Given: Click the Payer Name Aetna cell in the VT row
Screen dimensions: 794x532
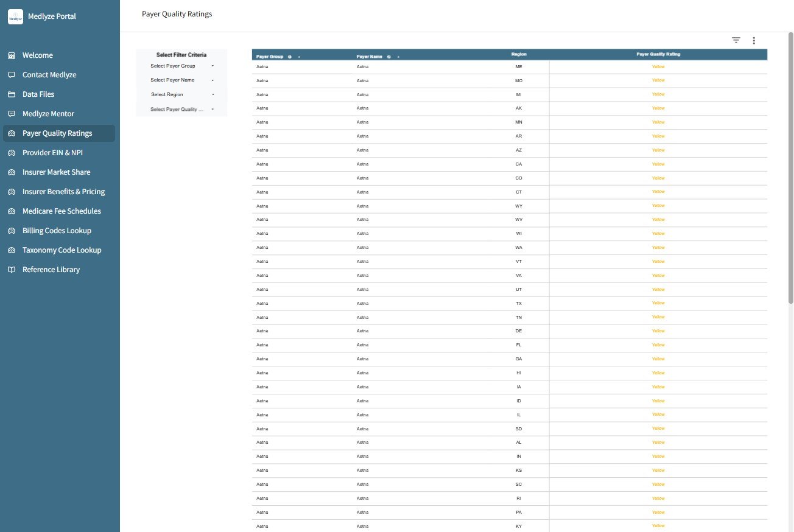Looking at the screenshot, I should pyautogui.click(x=363, y=262).
